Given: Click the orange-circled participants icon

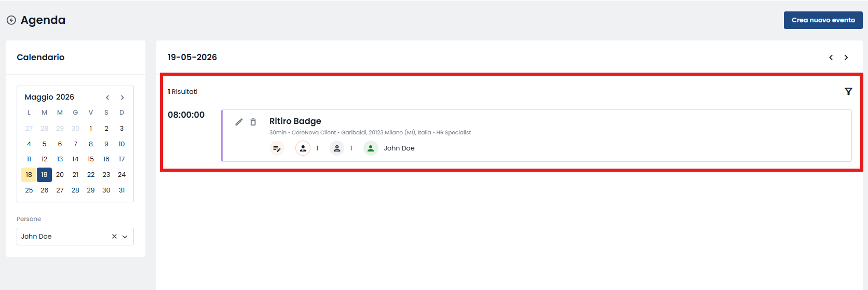Looking at the screenshot, I should [x=303, y=148].
